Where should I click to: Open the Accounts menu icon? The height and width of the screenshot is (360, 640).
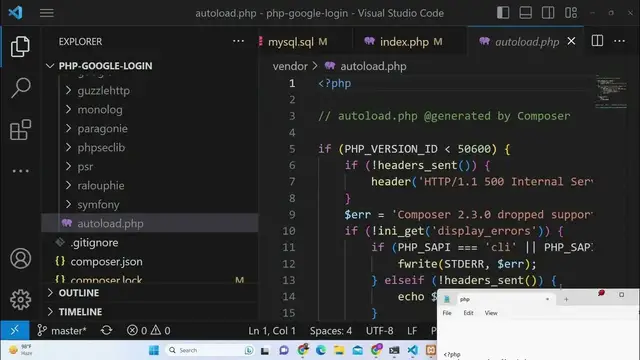tap(20, 258)
